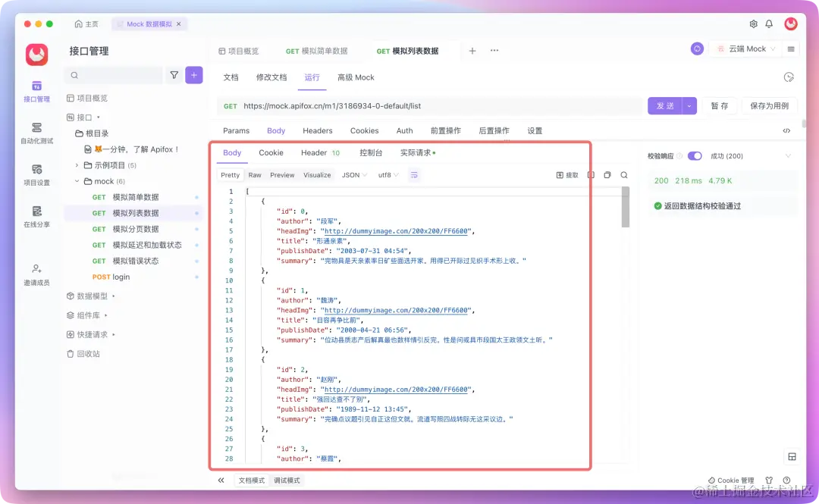Viewport: 819px width, 504px height.
Task: Switch to 调试模式
Action: (x=287, y=480)
